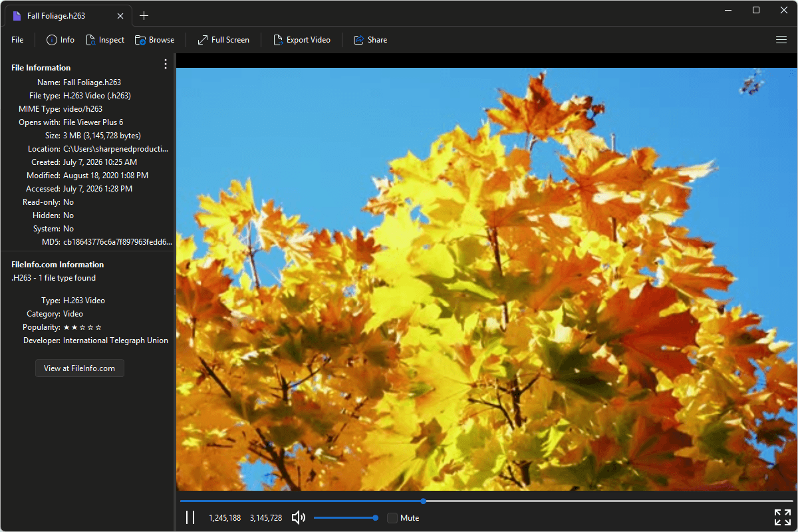Click the File type value H.263 Video (.h263)
Viewport: 798px width, 532px height.
[x=97, y=96]
